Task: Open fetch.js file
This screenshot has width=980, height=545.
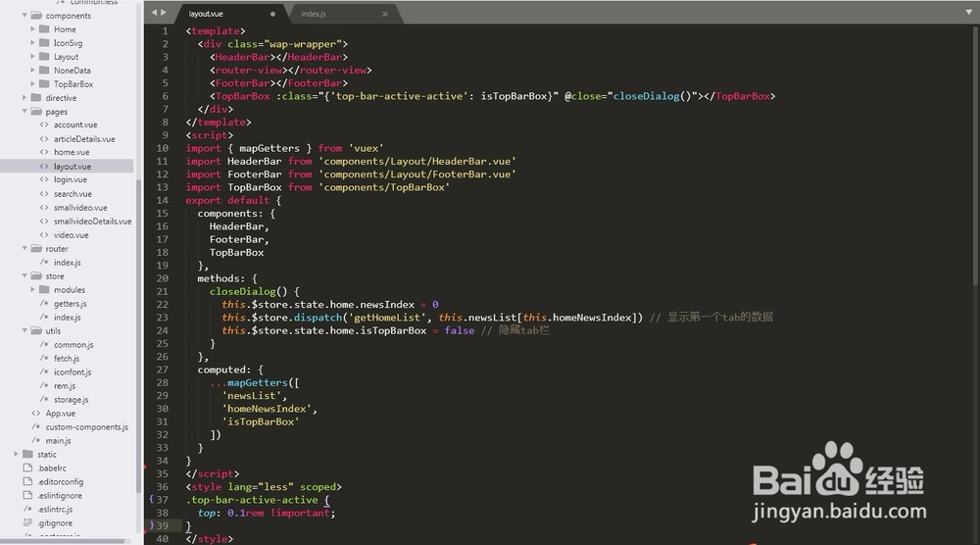Action: (67, 359)
